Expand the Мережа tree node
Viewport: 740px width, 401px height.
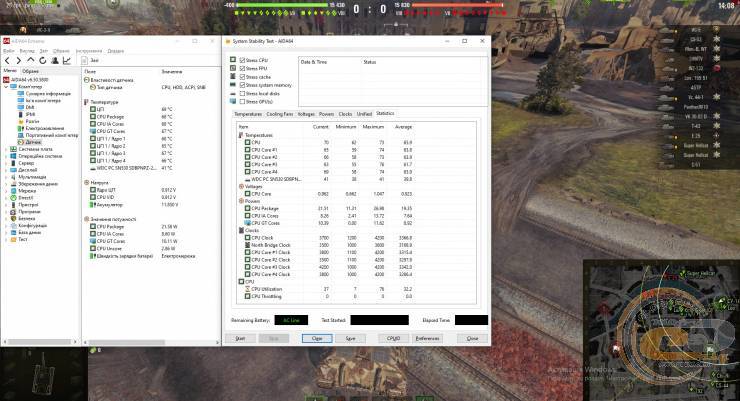tap(6, 191)
